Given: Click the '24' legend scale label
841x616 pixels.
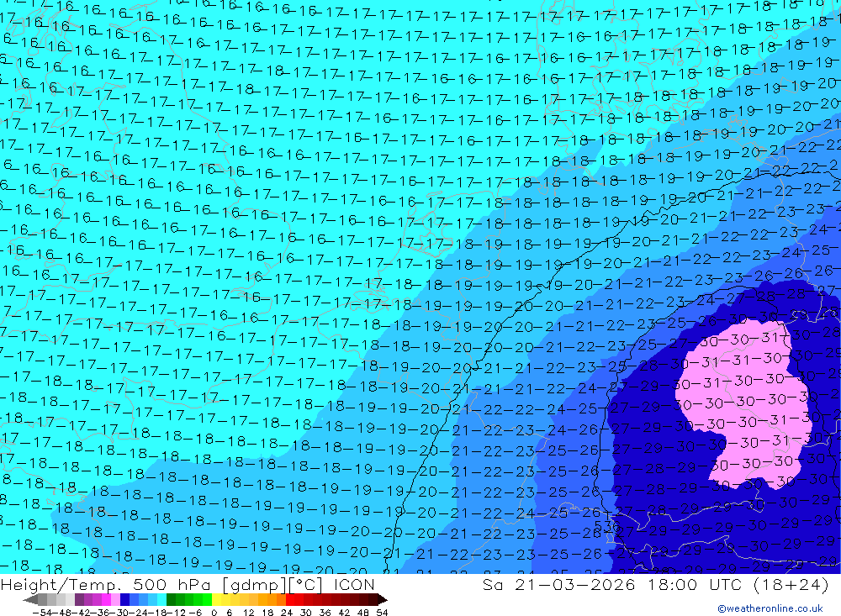Looking at the screenshot, I should [x=287, y=613].
